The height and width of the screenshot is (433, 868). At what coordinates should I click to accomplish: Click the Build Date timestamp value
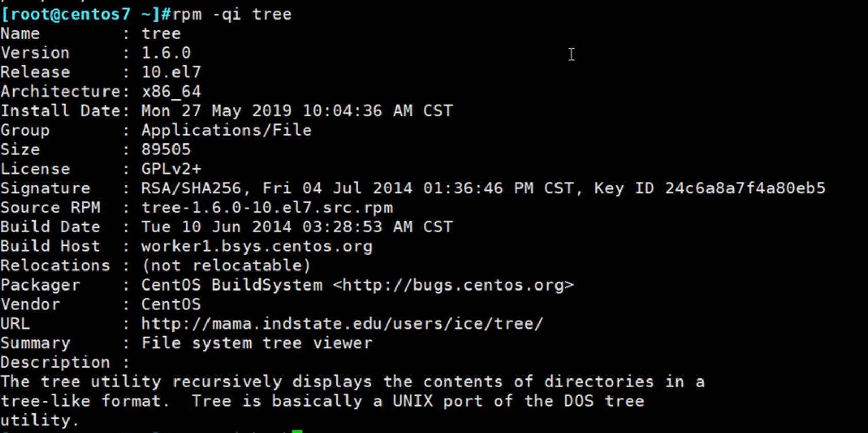click(297, 227)
